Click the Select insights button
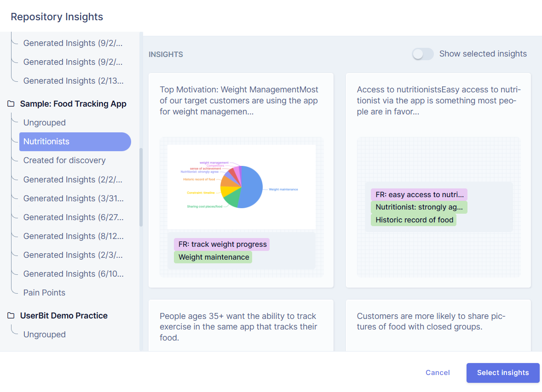 tap(502, 373)
